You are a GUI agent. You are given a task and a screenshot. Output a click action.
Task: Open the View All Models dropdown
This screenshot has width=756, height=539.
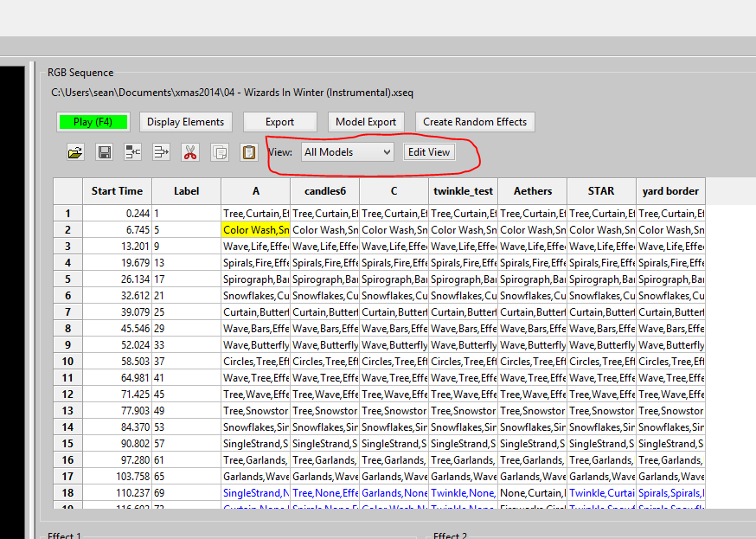(348, 152)
